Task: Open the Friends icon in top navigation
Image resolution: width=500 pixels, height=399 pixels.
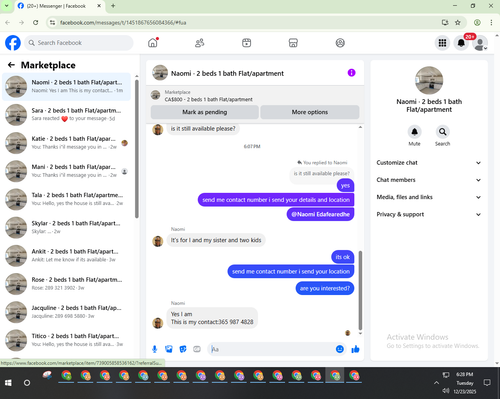Action: 199,43
